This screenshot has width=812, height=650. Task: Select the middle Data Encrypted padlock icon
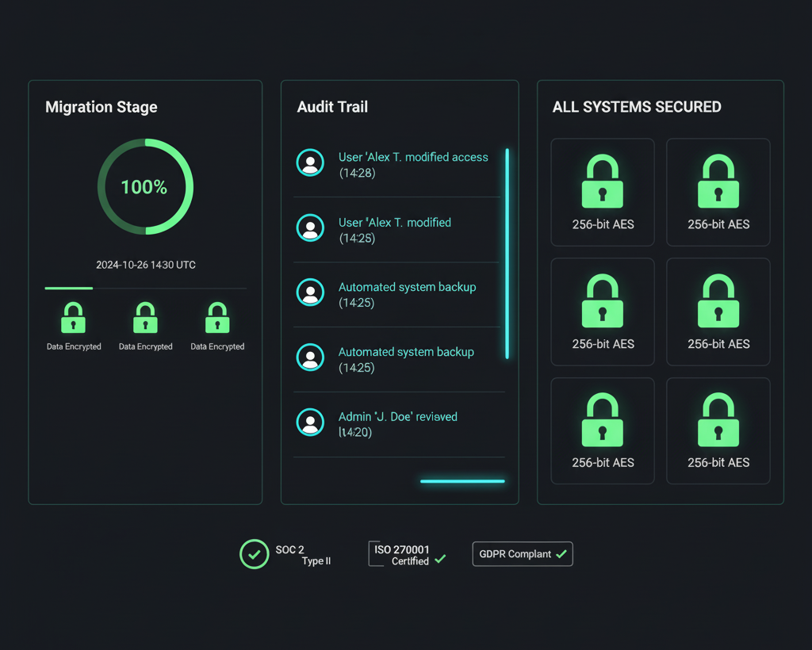click(145, 316)
